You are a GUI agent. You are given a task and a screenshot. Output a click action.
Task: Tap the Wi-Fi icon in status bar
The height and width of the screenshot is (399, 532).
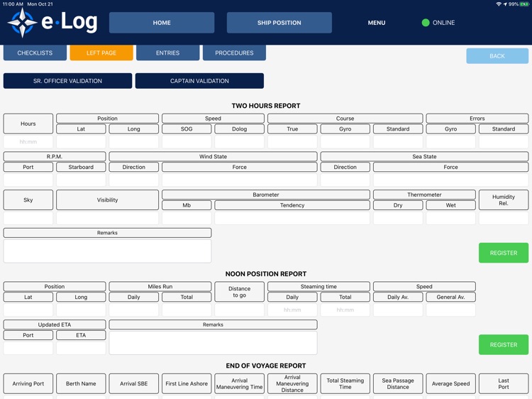499,4
